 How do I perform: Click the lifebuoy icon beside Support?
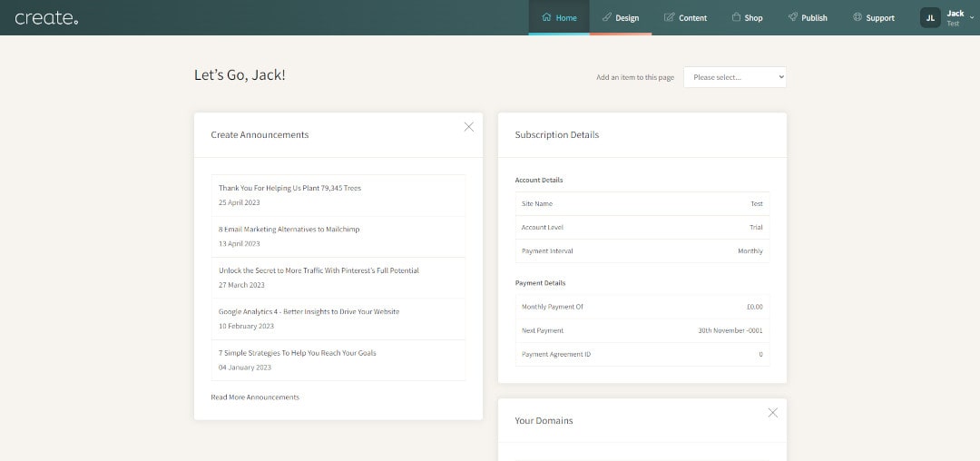[x=857, y=17]
